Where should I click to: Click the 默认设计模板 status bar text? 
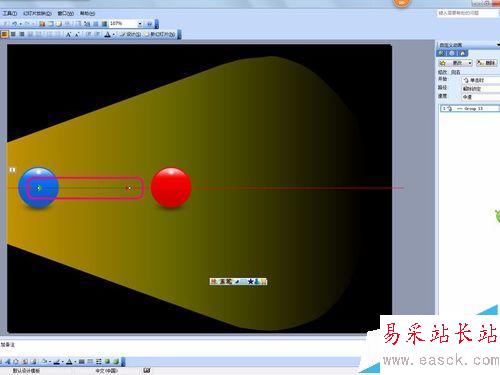26,371
